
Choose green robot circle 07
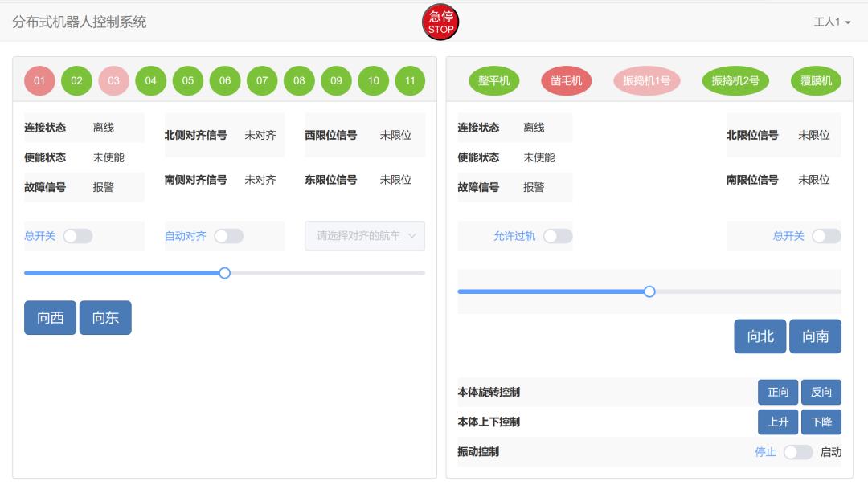[262, 81]
